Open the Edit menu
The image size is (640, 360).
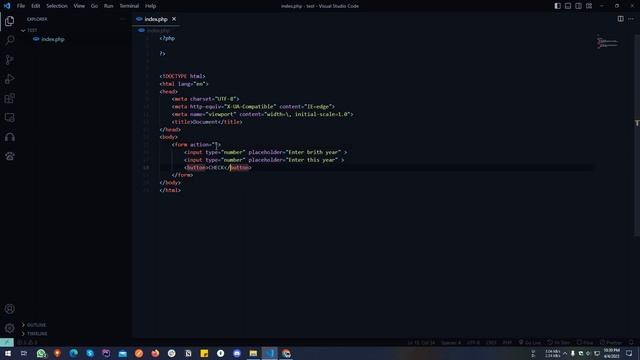(x=36, y=6)
